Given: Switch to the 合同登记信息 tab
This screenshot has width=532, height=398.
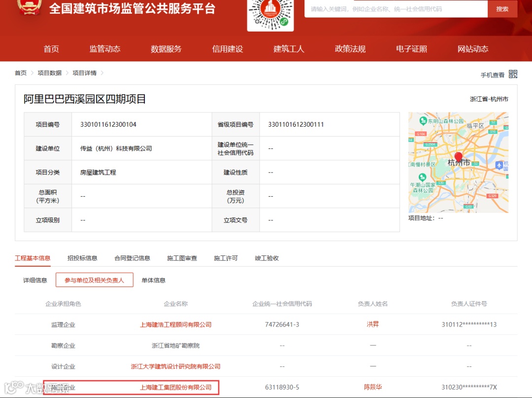Looking at the screenshot, I should [x=133, y=258].
